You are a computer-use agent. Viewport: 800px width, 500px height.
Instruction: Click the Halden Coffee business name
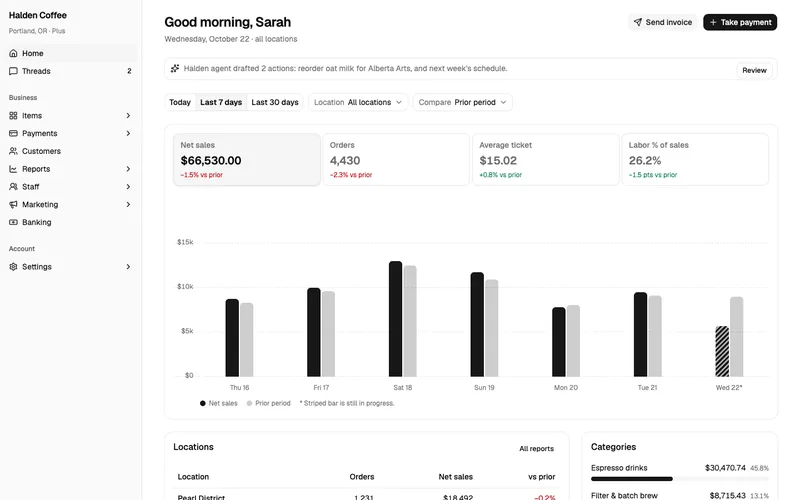38,15
